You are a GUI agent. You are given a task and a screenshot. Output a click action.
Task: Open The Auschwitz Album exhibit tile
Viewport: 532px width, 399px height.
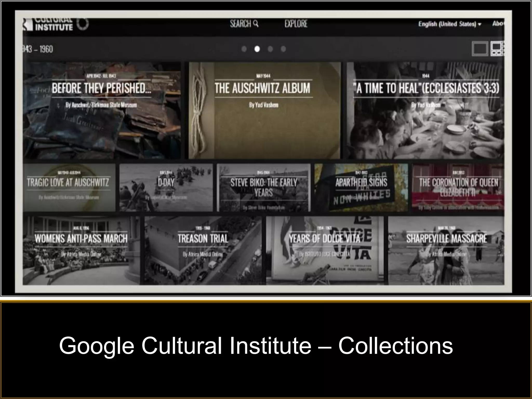pyautogui.click(x=264, y=110)
